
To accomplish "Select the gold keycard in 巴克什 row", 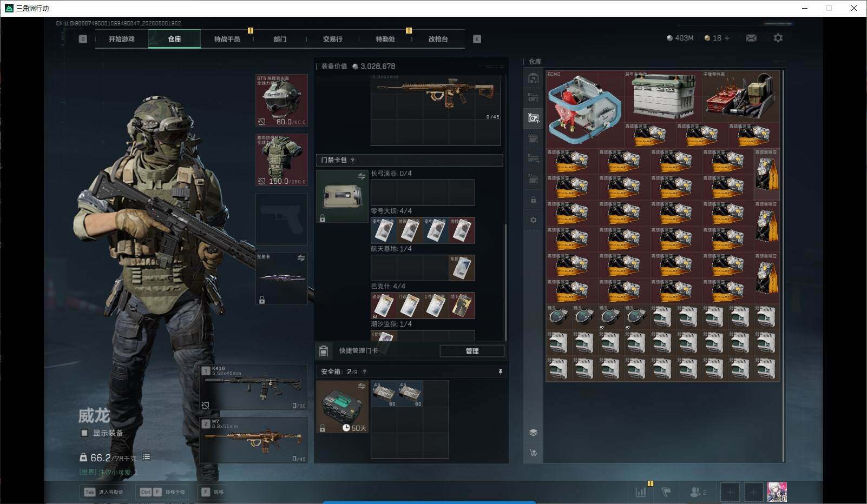I will pos(462,306).
